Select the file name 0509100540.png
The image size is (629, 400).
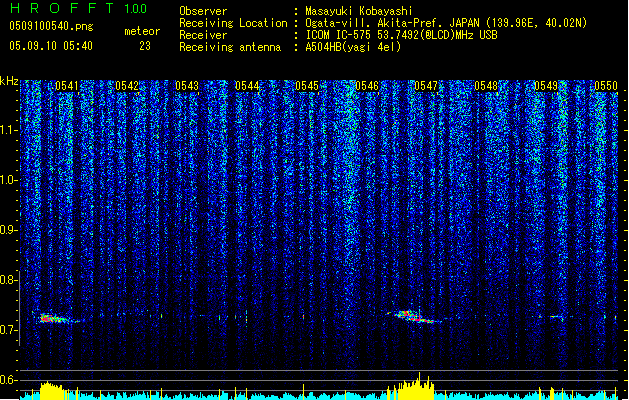click(x=51, y=27)
